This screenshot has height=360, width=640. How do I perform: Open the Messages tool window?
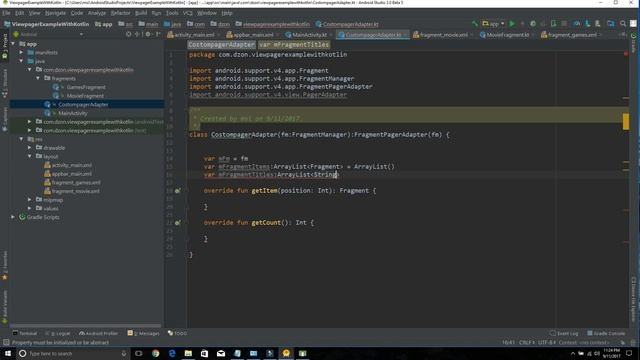pyautogui.click(x=144, y=333)
